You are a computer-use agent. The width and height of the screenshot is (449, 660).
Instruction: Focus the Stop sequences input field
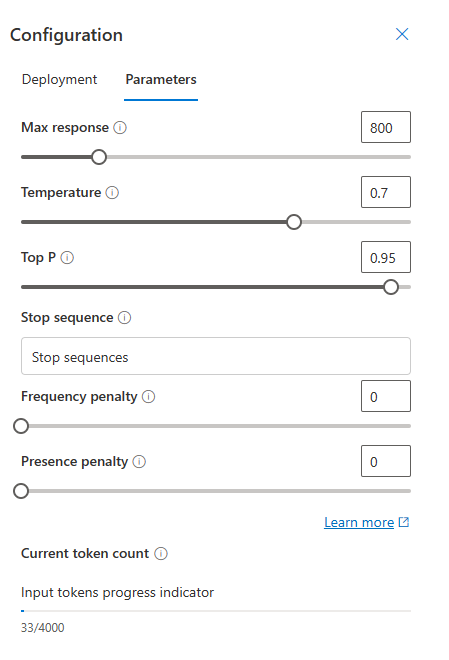click(x=216, y=356)
